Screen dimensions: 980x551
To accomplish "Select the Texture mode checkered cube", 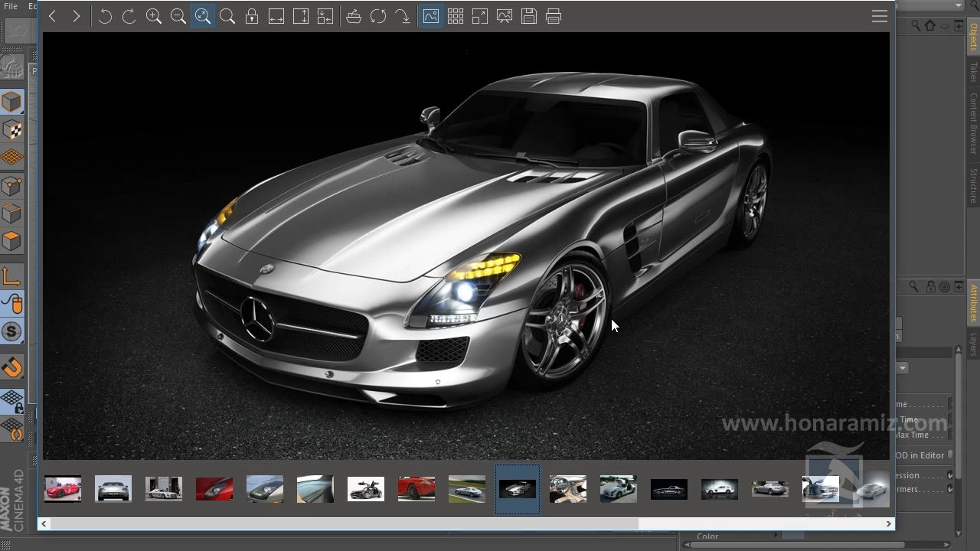I will (x=11, y=130).
